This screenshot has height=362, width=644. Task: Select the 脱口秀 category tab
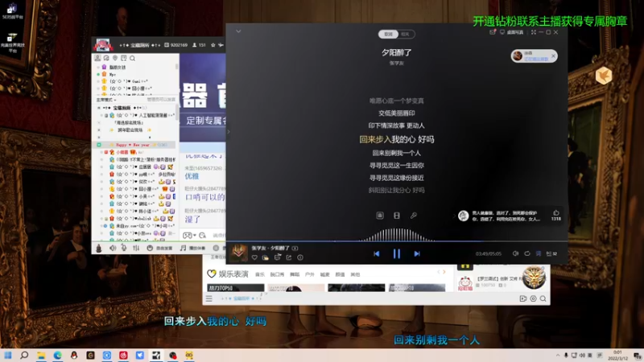(277, 274)
